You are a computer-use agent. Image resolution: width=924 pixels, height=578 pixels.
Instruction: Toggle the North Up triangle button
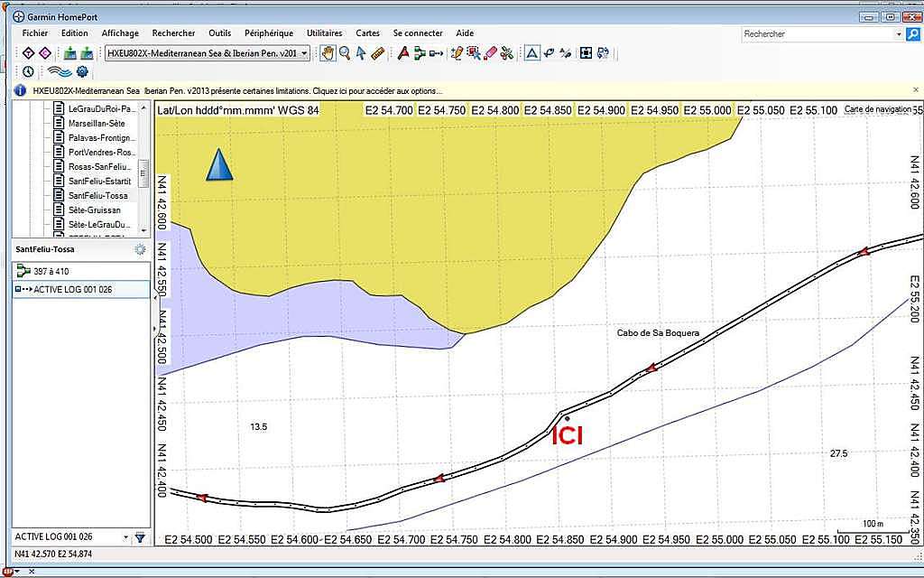tap(532, 53)
